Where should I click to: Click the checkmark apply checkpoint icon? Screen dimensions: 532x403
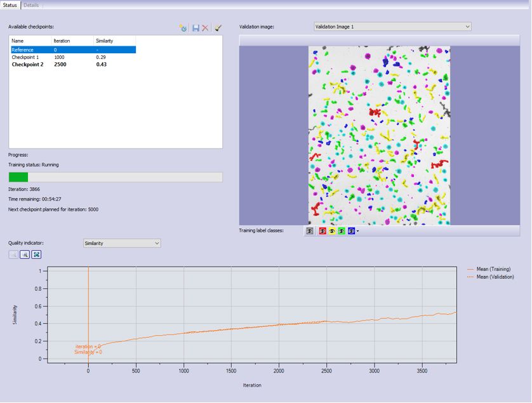(x=218, y=28)
